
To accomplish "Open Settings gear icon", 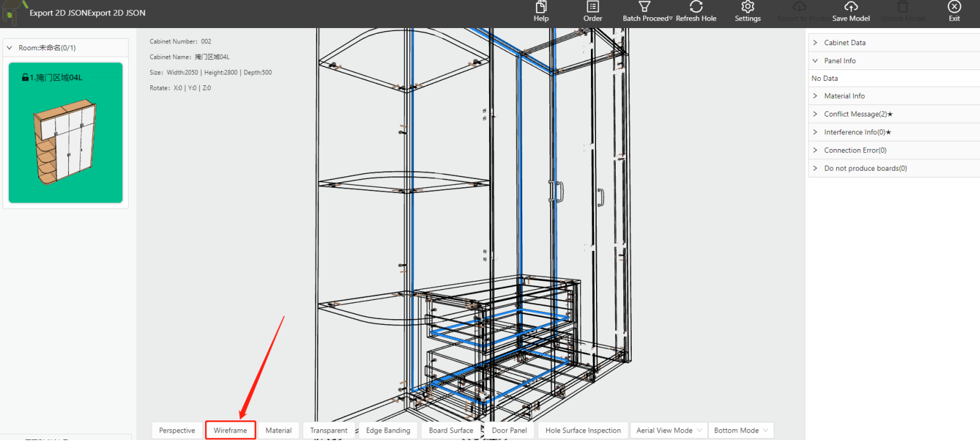I will (748, 8).
